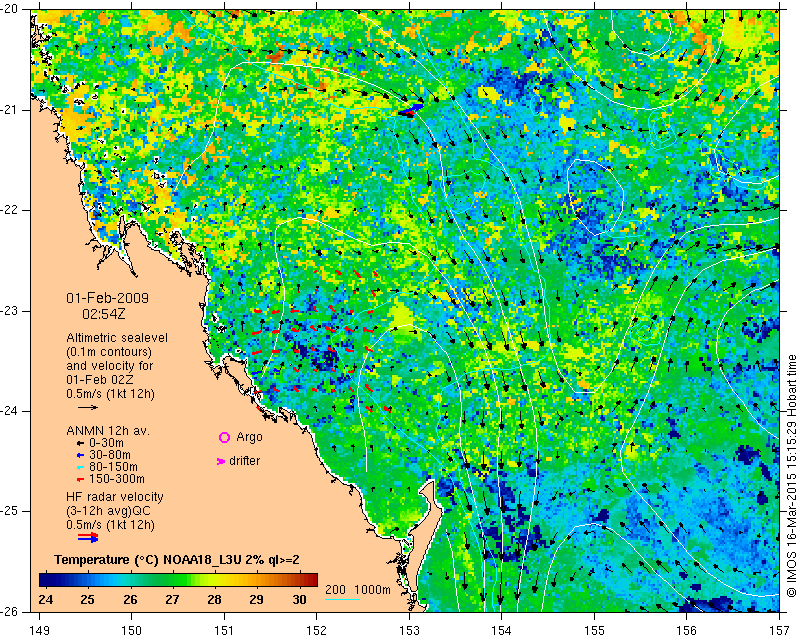Click the red and blue HF radar arrows
Image resolution: width=800 pixels, height=640 pixels.
tap(88, 537)
